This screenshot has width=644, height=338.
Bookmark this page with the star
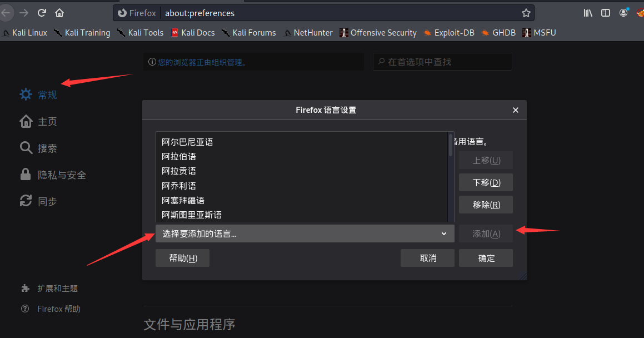(x=526, y=13)
